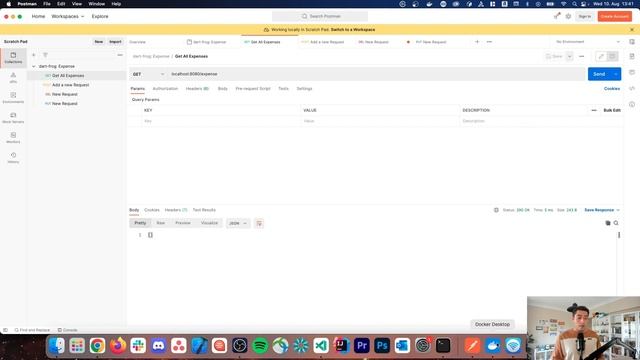Open the Mock Servers sidebar panel

click(x=13, y=118)
